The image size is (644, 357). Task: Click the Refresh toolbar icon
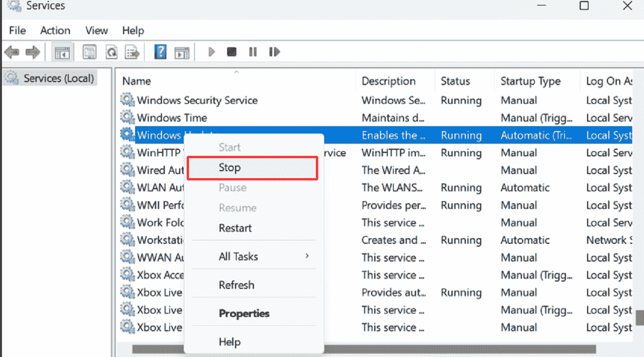tap(111, 52)
